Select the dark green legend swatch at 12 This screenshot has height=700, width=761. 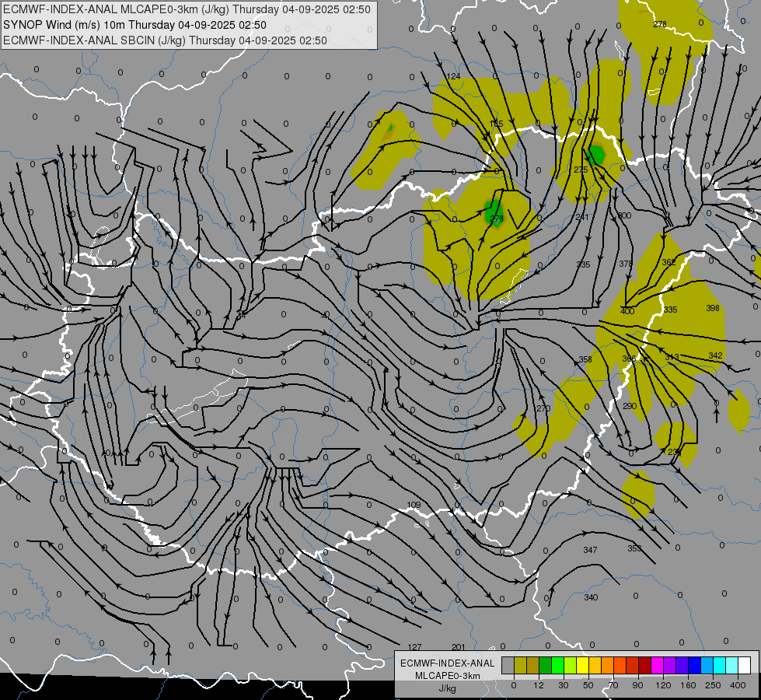coord(545,665)
